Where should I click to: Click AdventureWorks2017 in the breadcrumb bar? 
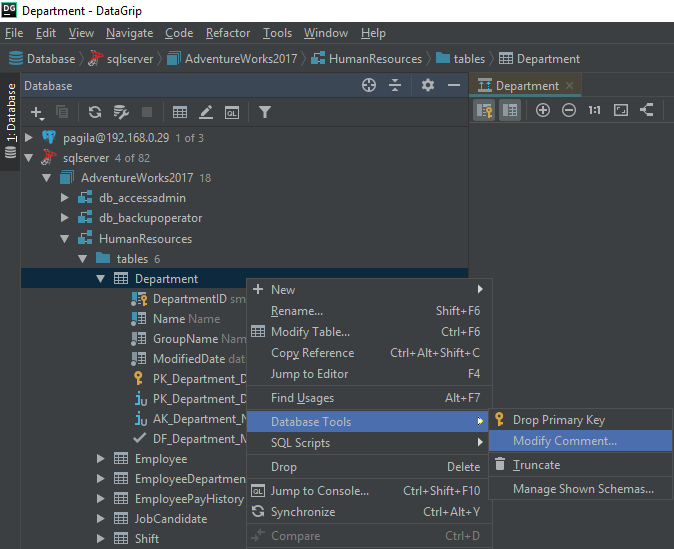pyautogui.click(x=238, y=59)
